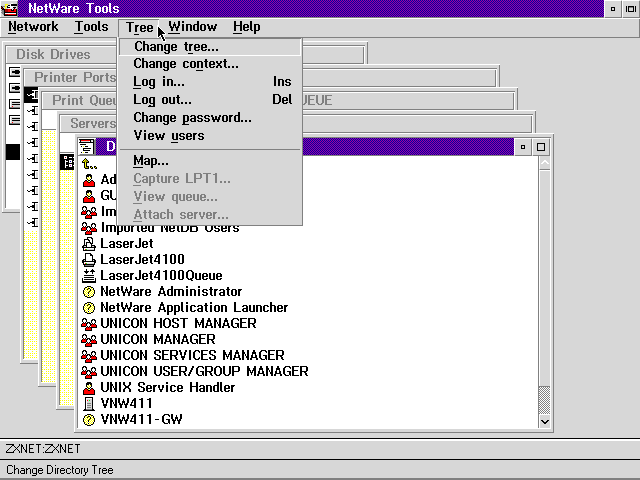640x480 pixels.
Task: Bring the Disk Drives window to front
Action: click(55, 55)
